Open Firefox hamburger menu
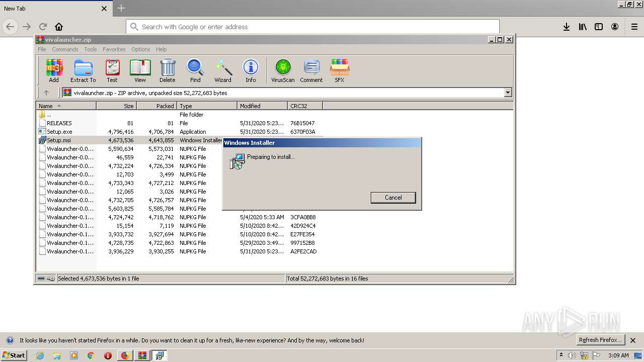The image size is (644, 362). (634, 27)
